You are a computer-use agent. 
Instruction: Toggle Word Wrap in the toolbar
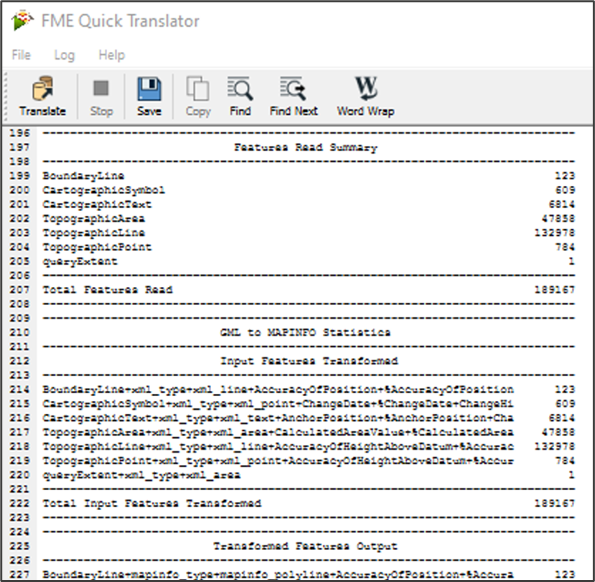(366, 96)
